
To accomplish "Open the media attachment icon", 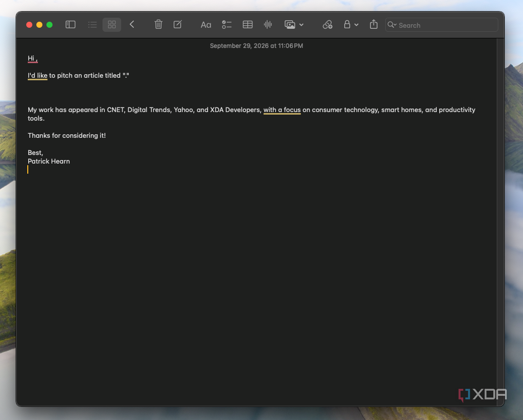I will [x=290, y=25].
